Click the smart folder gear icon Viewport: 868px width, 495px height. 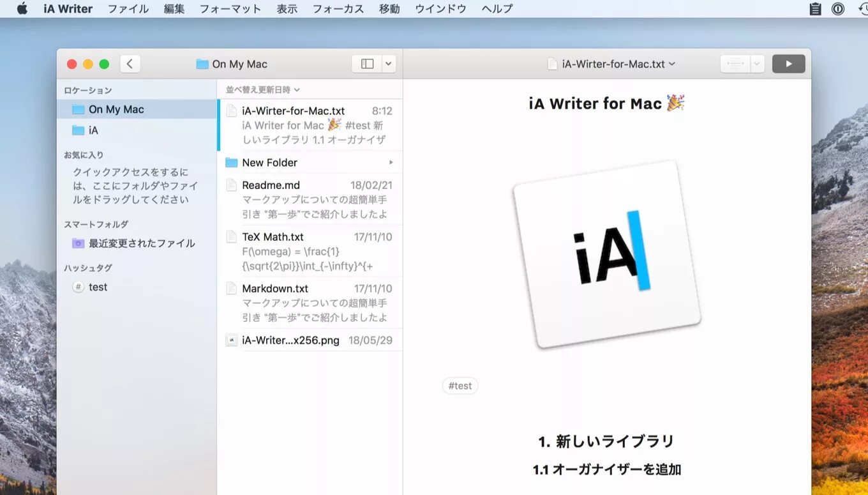point(79,243)
